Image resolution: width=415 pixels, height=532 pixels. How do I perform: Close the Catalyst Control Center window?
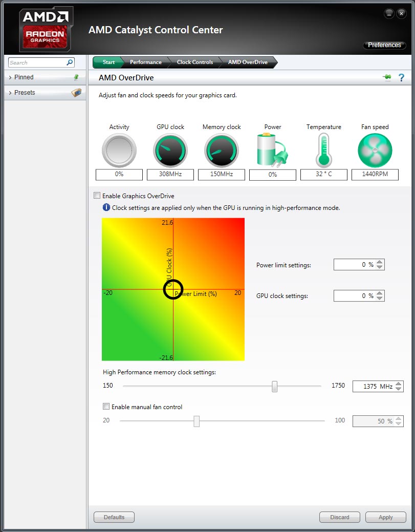401,14
